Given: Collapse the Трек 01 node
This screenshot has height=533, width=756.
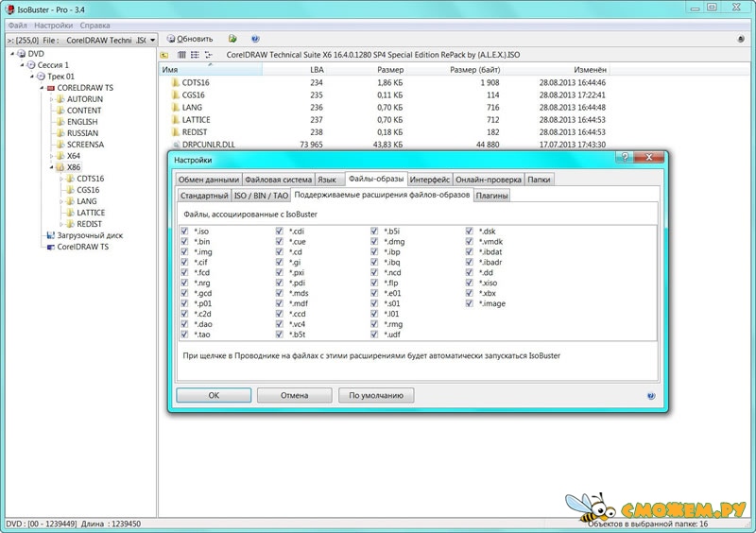Looking at the screenshot, I should pos(32,77).
